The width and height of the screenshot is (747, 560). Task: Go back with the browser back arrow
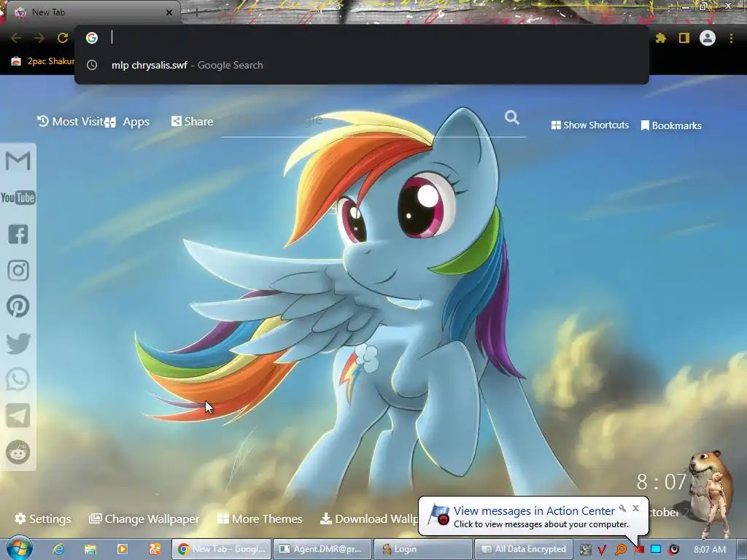16,38
